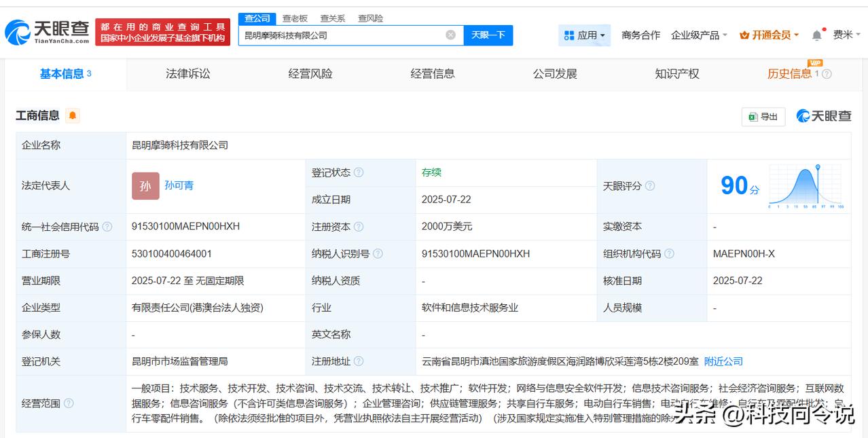Open the 知识产权 tab

(677, 74)
